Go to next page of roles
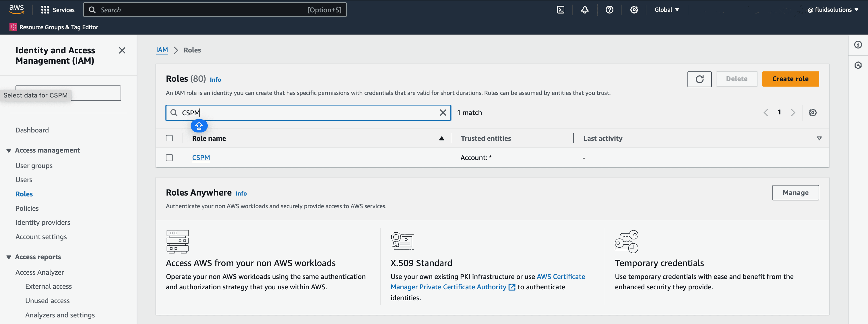The image size is (868, 324). coord(793,112)
